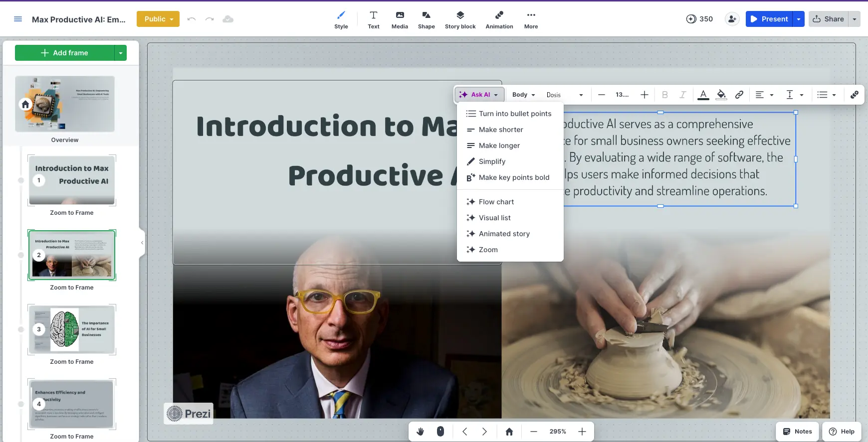The image size is (868, 442).
Task: Choose Visual list option
Action: tap(510, 218)
